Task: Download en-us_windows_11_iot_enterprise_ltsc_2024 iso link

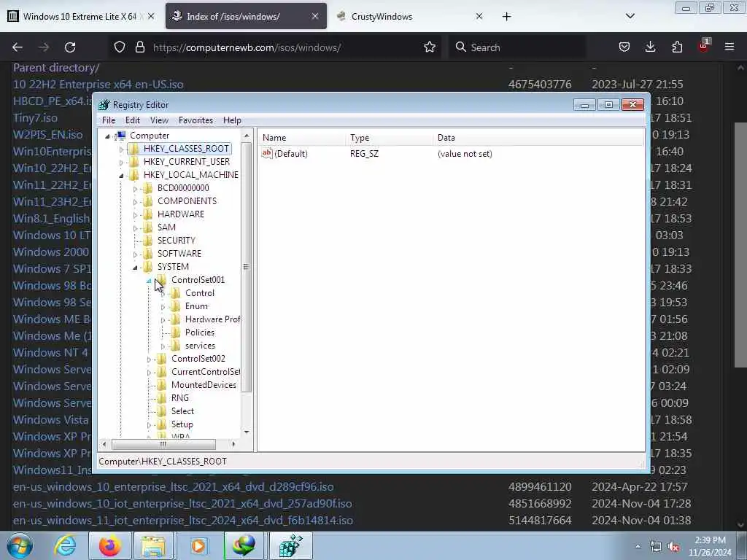Action: pos(183,520)
